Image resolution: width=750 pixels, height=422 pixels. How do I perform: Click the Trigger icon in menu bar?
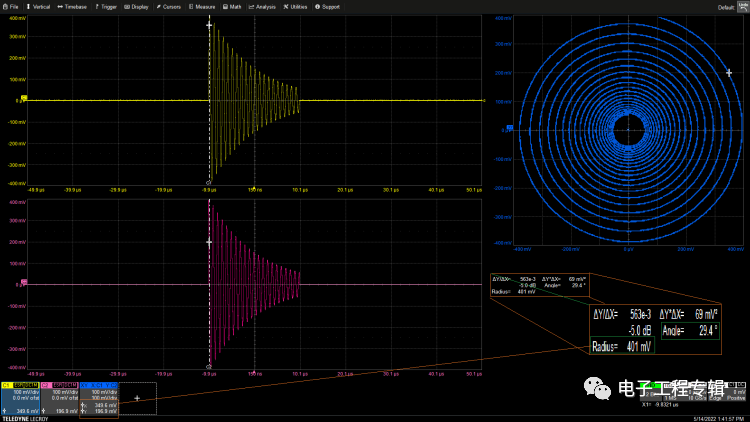click(x=97, y=7)
